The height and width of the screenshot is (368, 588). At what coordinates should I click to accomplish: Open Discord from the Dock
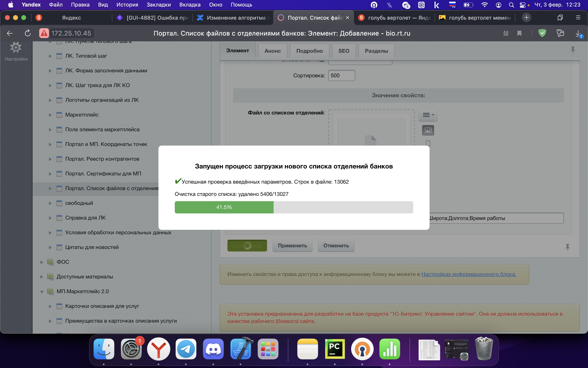(x=213, y=349)
